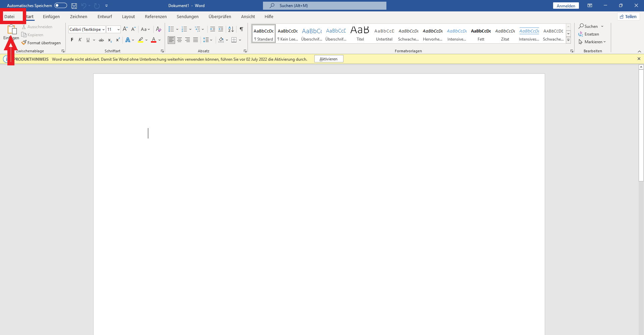The image size is (644, 335).
Task: Open Absatz dialog launcher
Action: point(245,51)
